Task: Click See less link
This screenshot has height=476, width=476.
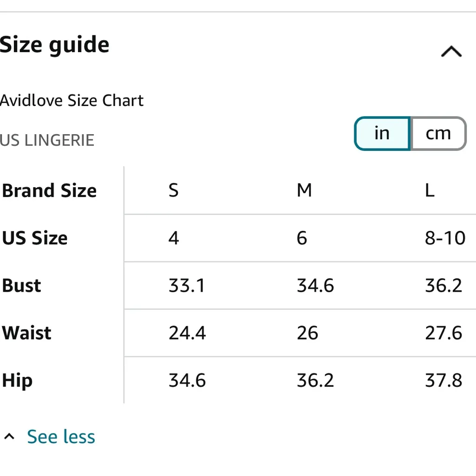Action: coord(61,437)
